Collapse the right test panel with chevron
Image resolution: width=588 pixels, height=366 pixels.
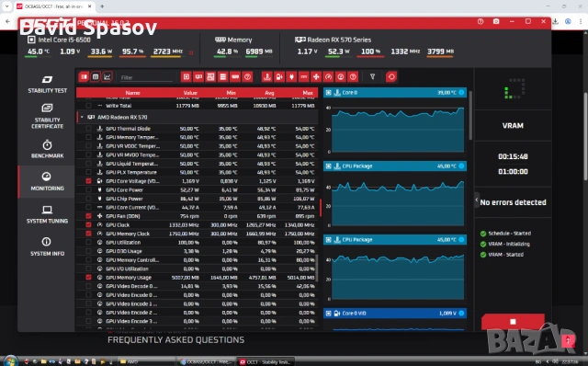pyautogui.click(x=477, y=200)
